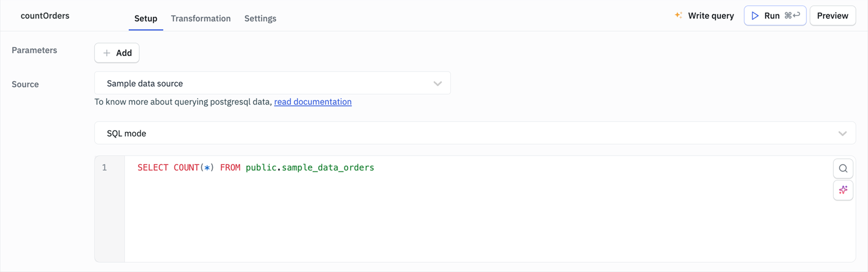
Task: Open the Preview button
Action: (832, 16)
